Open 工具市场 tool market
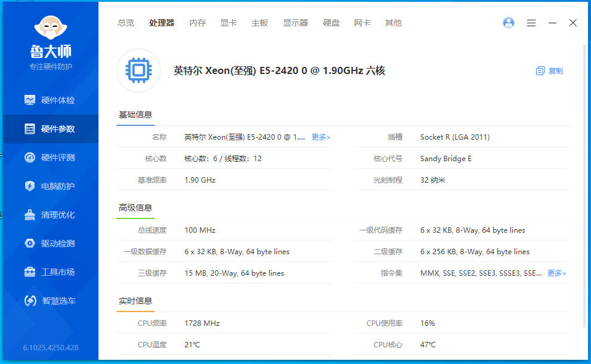 [51, 272]
